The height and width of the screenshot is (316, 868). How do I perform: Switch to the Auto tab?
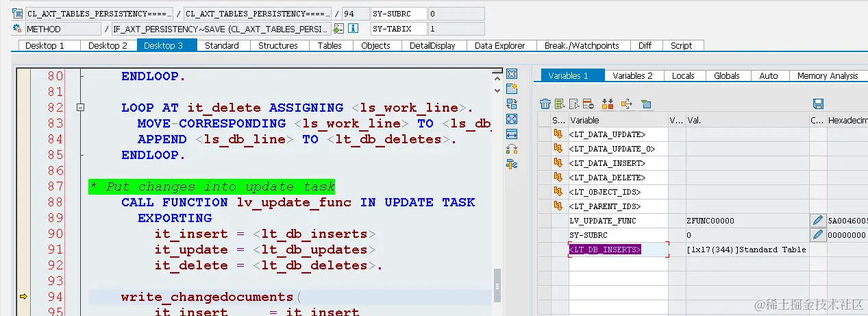769,75
